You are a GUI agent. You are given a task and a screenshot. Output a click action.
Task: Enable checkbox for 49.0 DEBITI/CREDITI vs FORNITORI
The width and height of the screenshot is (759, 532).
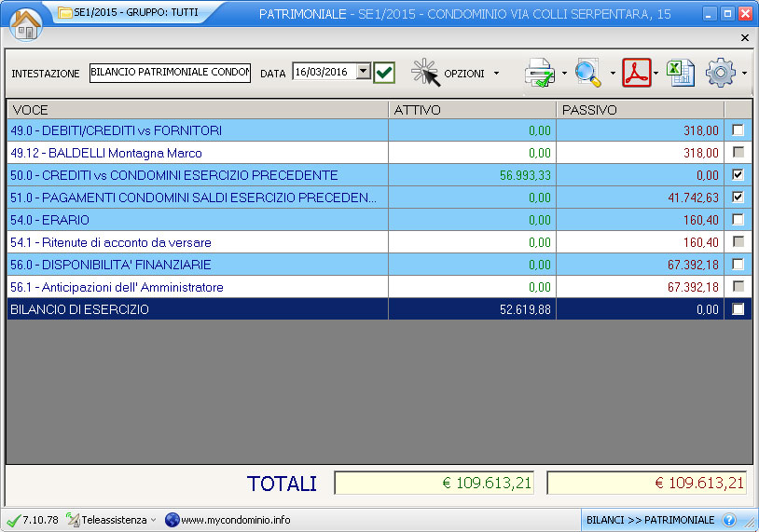(738, 130)
